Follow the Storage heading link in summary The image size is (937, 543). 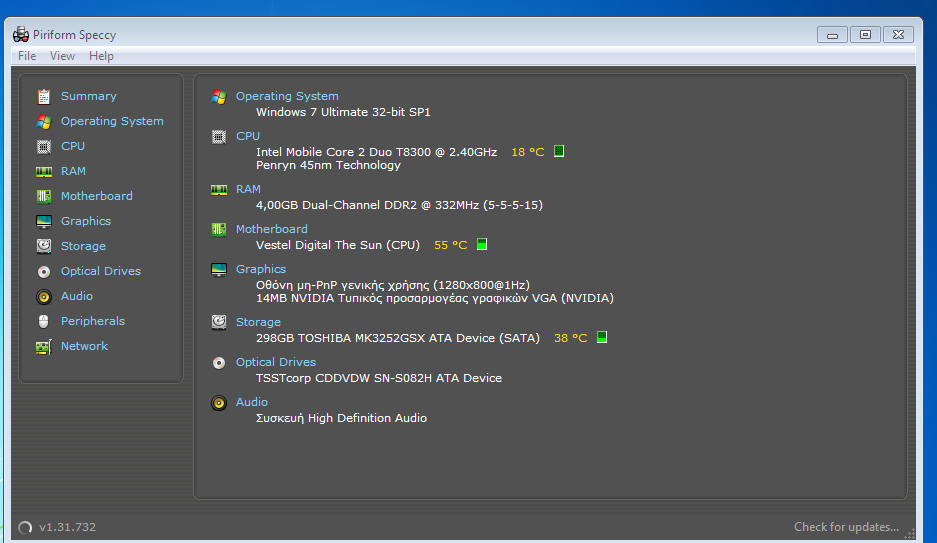pos(258,322)
